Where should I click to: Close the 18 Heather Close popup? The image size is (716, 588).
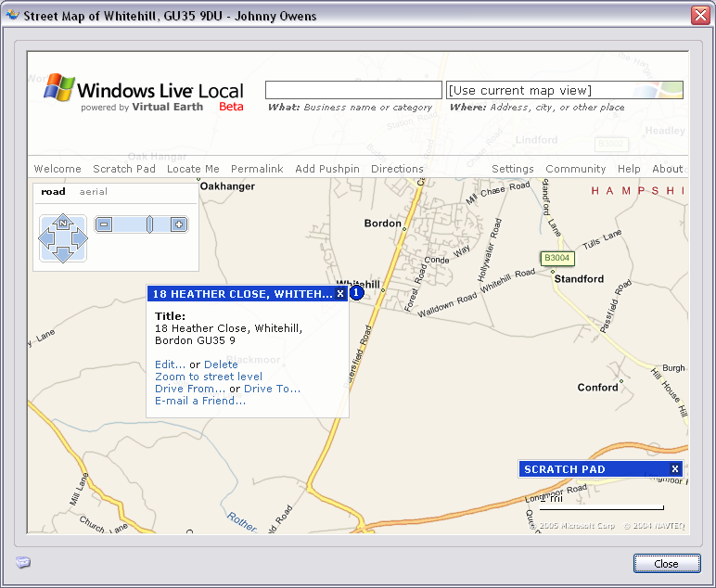340,294
